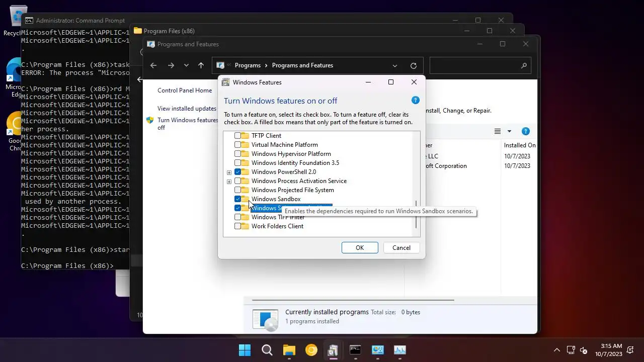Show hidden system tray icons
Screen dimensions: 644x362
point(556,350)
